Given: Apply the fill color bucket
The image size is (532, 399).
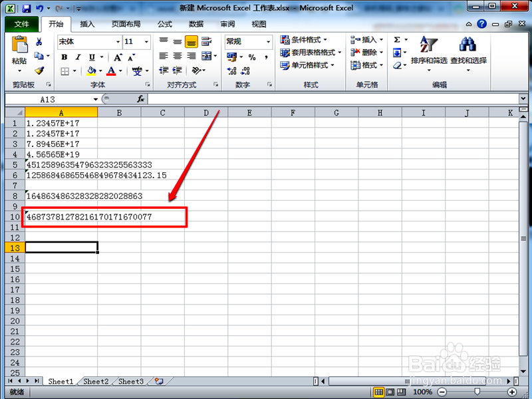Looking at the screenshot, I should (91, 71).
